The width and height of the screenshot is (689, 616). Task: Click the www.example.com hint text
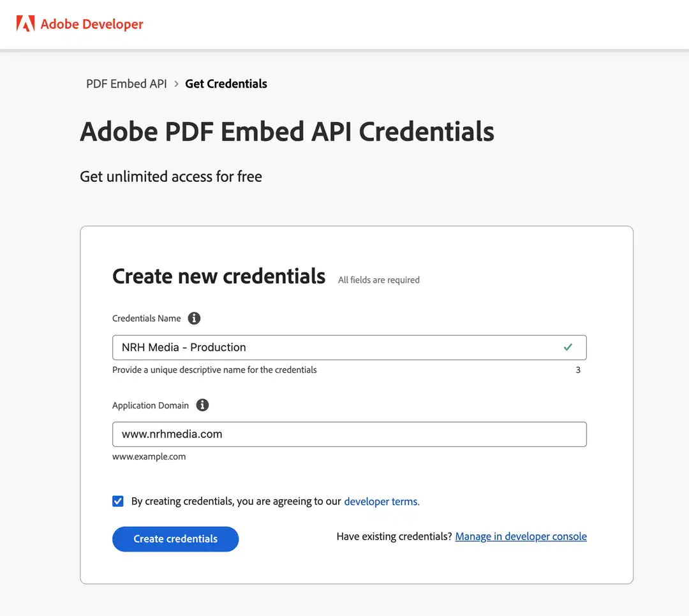tap(149, 456)
